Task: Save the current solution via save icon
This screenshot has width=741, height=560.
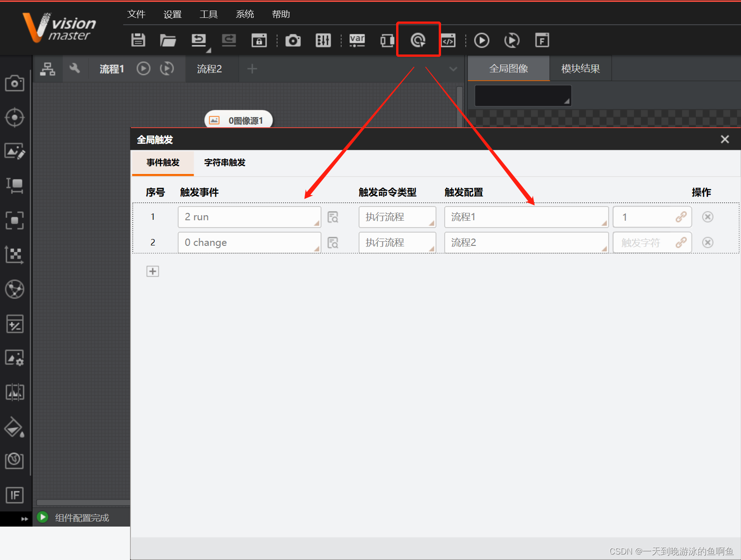Action: [x=138, y=40]
